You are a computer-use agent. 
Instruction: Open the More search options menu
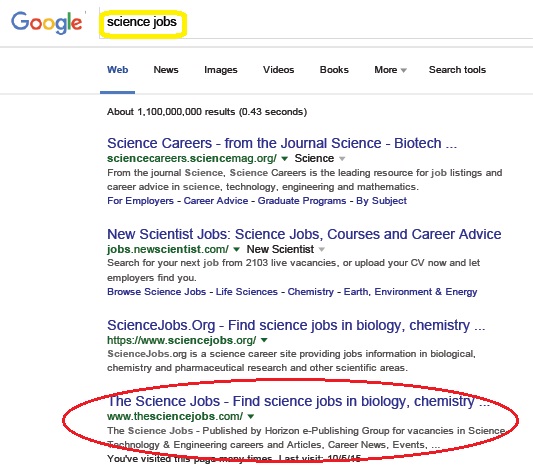point(390,70)
